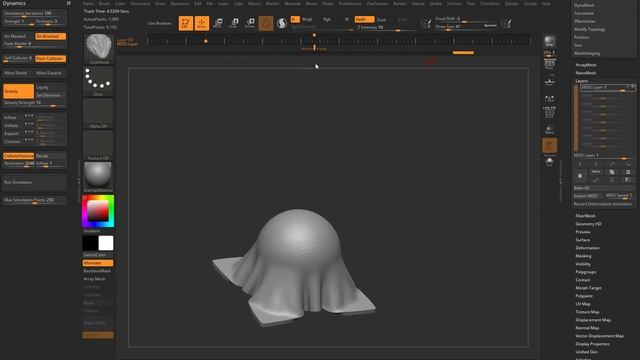640x360 pixels.
Task: Toggle the Liquify option
Action: point(51,87)
